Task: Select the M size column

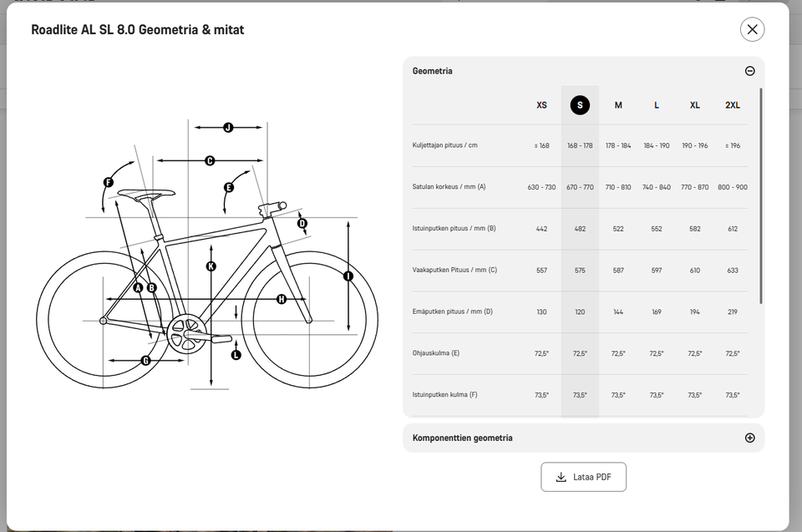Action: coord(618,105)
